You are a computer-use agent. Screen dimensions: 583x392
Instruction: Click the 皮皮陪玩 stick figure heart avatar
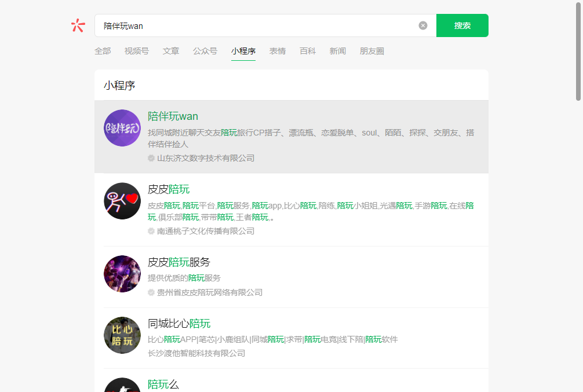122,201
